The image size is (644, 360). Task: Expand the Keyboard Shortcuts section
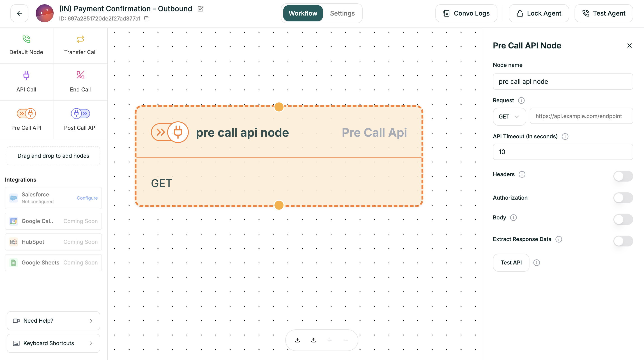tap(53, 343)
